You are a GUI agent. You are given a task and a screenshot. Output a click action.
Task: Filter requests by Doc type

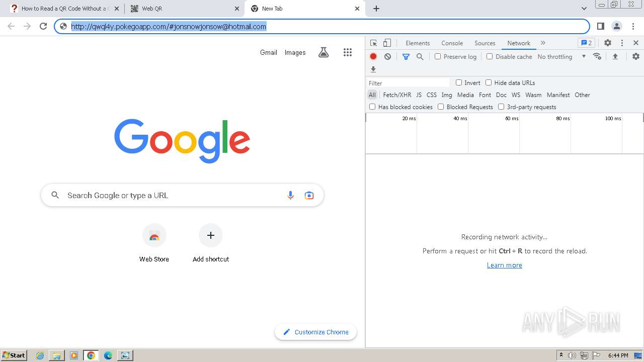[x=501, y=95]
